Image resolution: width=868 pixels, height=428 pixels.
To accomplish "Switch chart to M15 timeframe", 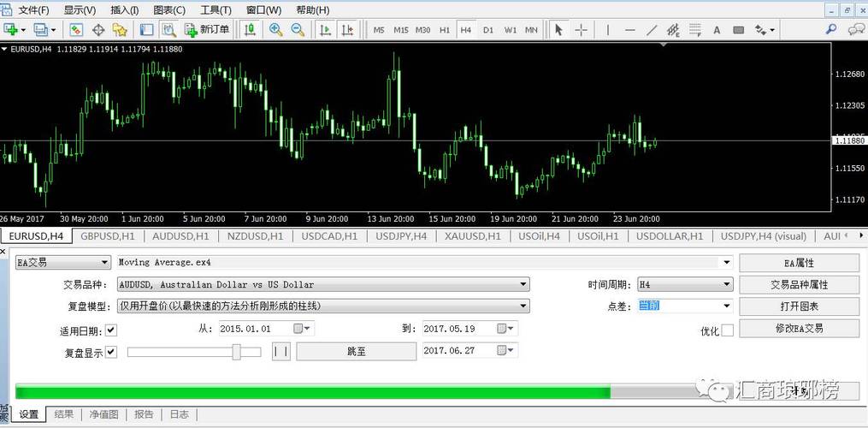I will 401,30.
